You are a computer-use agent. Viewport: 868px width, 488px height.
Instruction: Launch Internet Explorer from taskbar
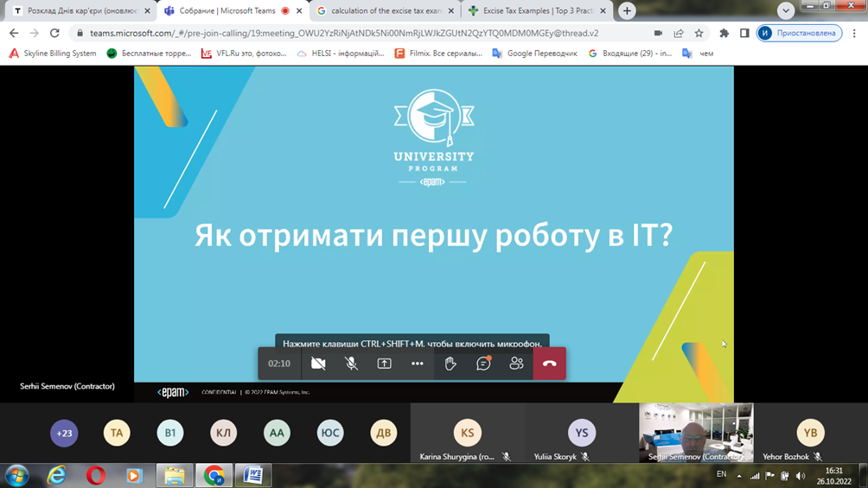point(56,476)
